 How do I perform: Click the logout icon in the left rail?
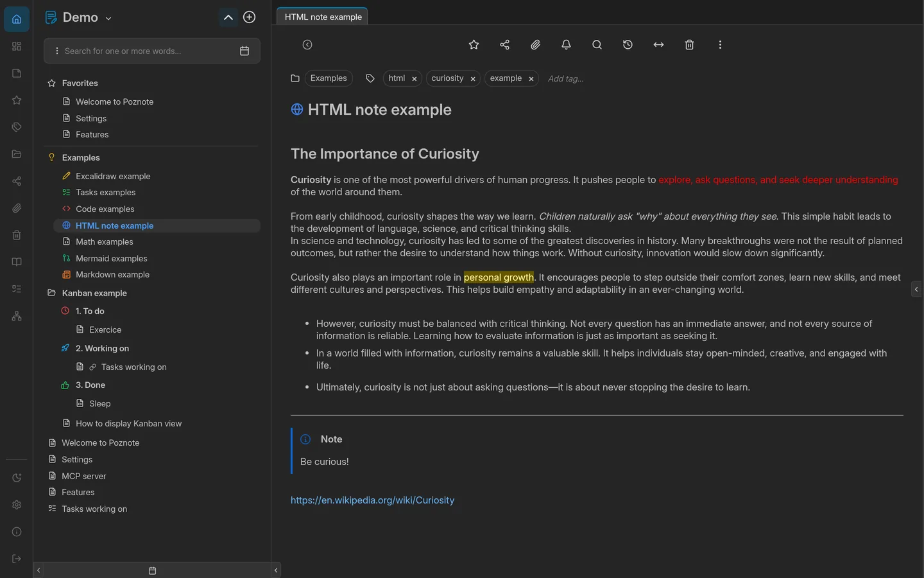[x=17, y=559]
